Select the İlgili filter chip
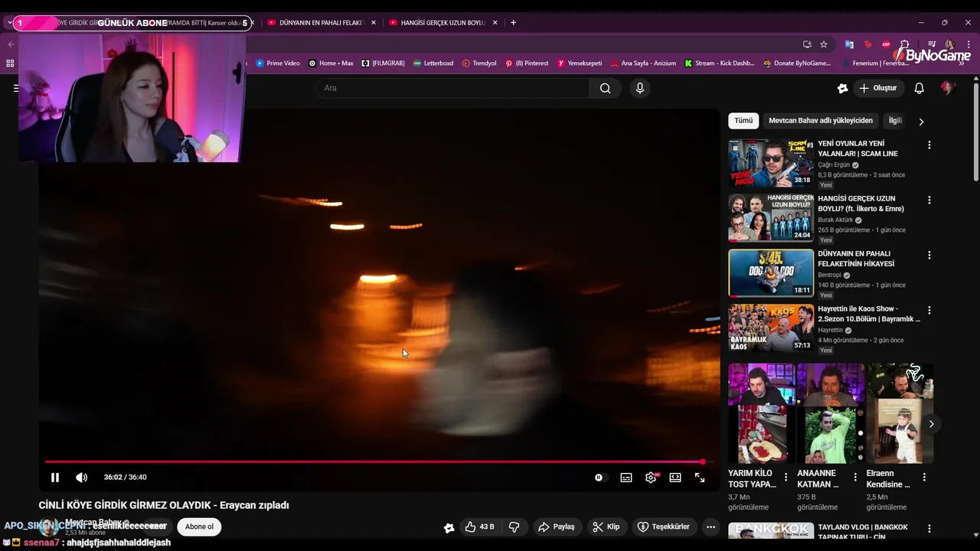 pyautogui.click(x=894, y=121)
